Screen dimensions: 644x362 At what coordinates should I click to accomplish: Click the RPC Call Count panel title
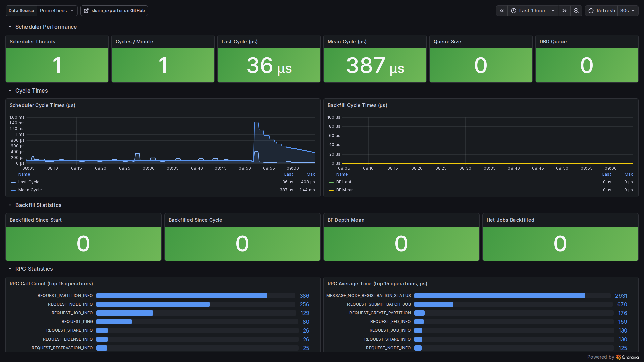pos(51,284)
